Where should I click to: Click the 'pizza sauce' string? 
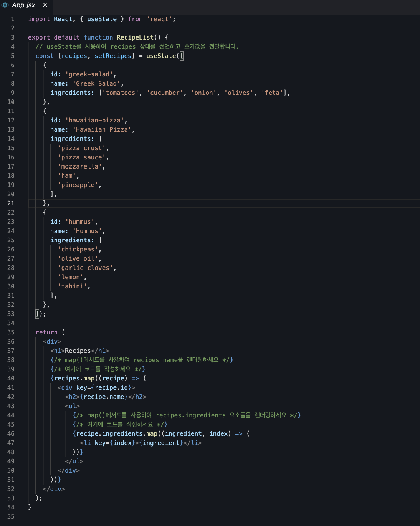[x=82, y=157]
